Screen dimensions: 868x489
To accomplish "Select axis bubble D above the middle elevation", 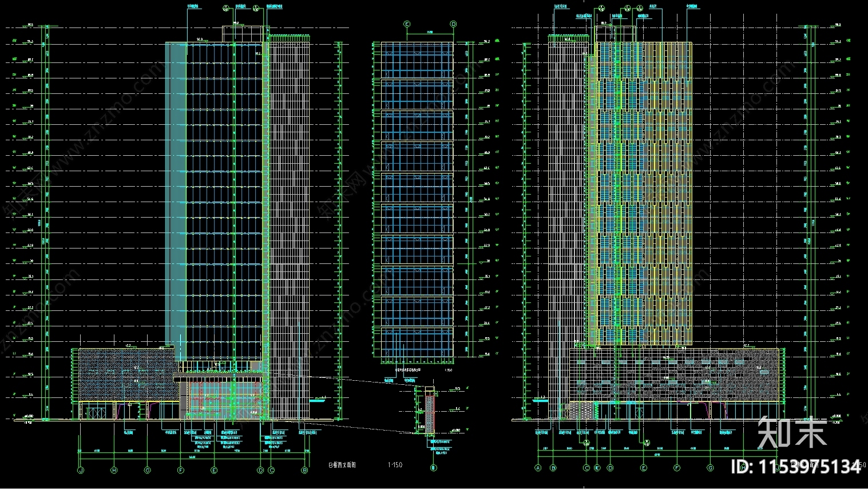I will [453, 24].
